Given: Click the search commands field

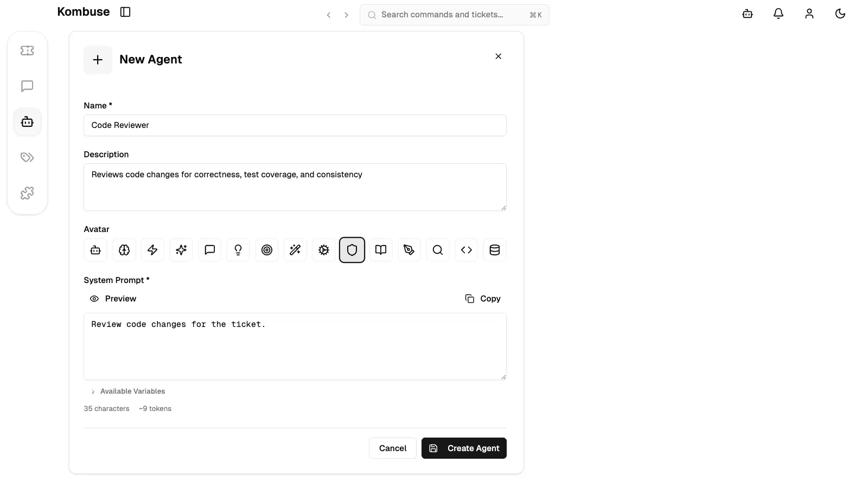Looking at the screenshot, I should [x=454, y=15].
